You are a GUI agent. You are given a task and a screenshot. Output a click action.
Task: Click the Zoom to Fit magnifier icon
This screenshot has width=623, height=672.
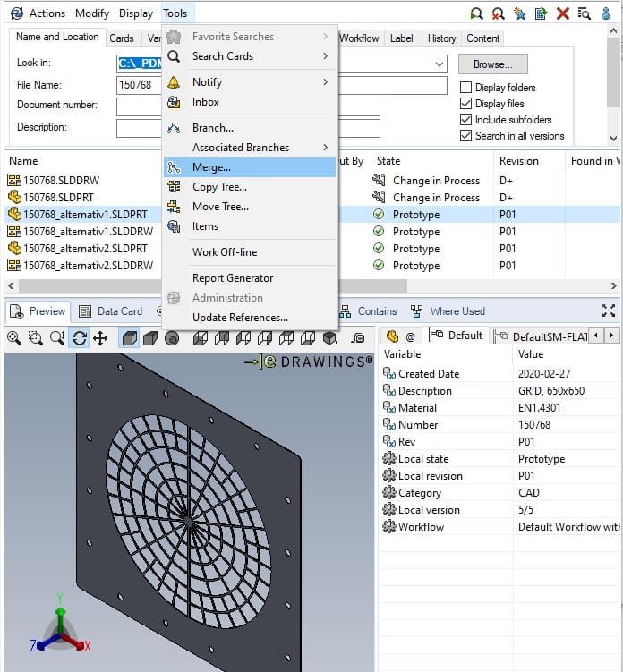click(x=14, y=338)
